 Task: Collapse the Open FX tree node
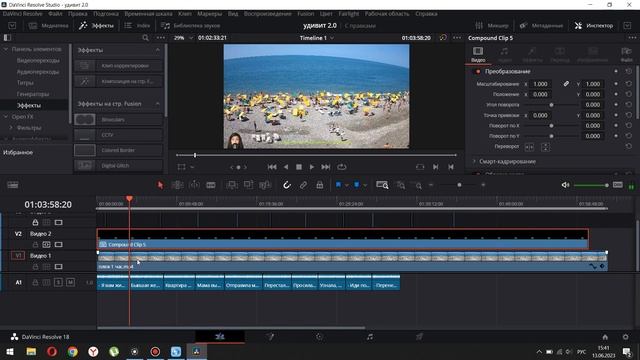tap(6, 117)
